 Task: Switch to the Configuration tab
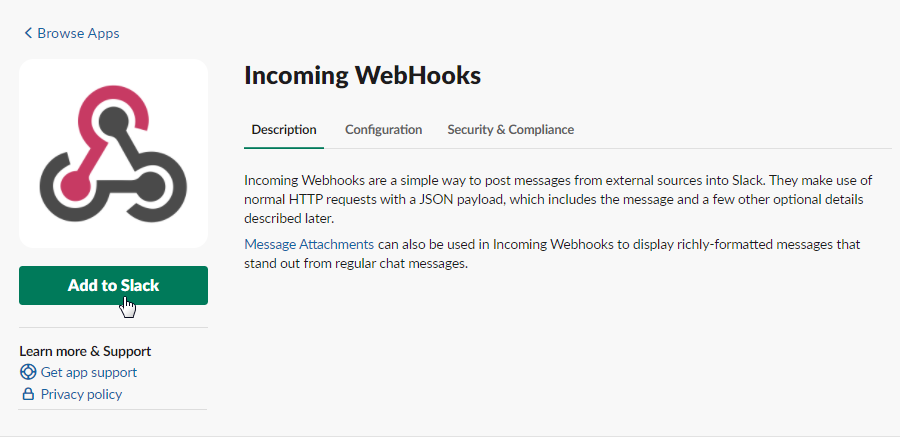click(x=383, y=130)
